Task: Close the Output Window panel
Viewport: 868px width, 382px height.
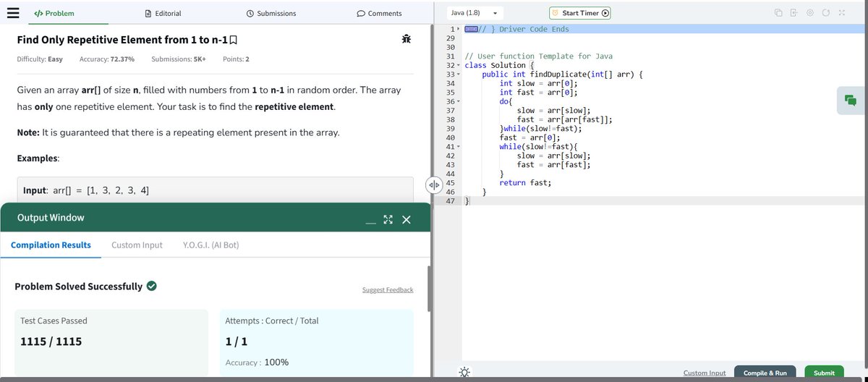Action: point(406,219)
